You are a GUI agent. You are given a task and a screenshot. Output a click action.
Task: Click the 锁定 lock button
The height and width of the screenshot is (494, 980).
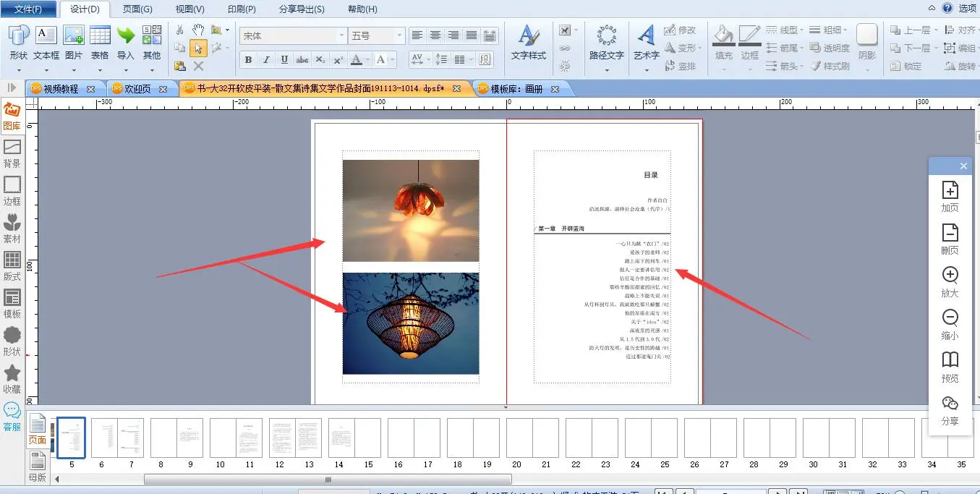click(906, 66)
